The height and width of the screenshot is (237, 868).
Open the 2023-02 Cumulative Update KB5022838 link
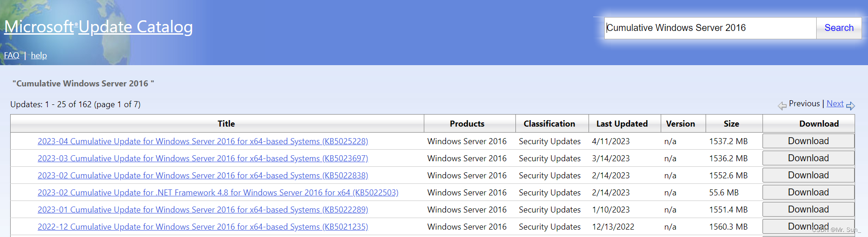click(x=203, y=176)
